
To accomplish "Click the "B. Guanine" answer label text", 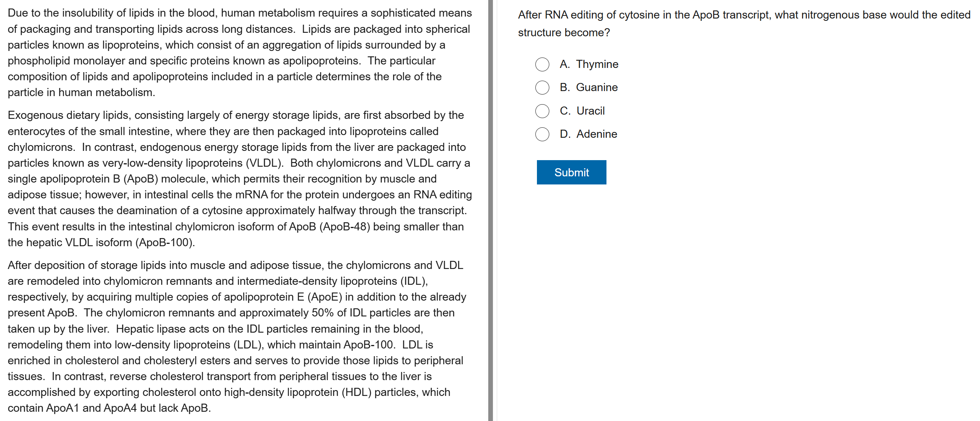I will click(589, 88).
